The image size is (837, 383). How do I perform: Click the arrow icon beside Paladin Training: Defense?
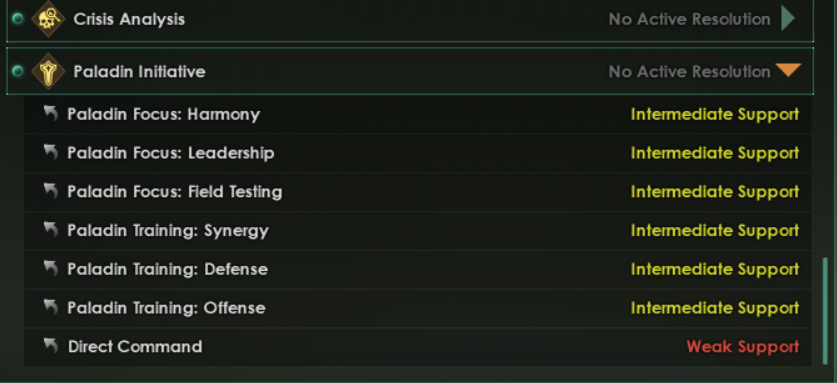pos(51,268)
